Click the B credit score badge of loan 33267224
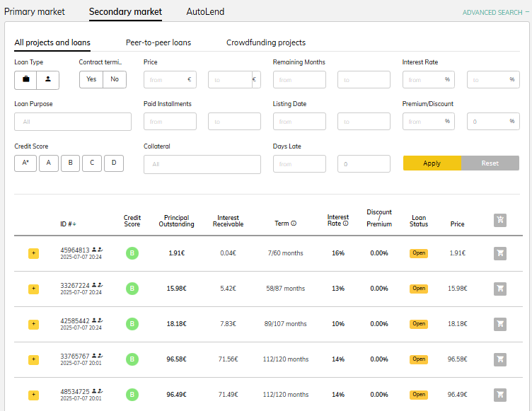 point(132,289)
